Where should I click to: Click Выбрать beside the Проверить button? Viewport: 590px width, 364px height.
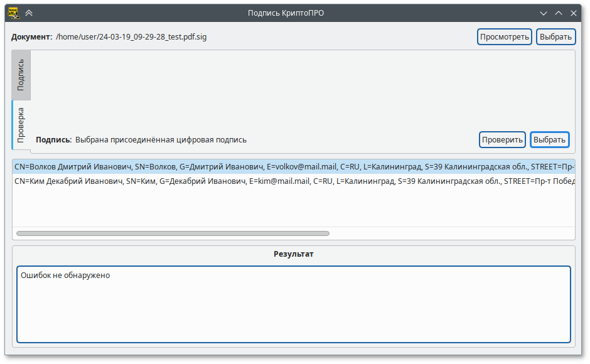(x=549, y=139)
